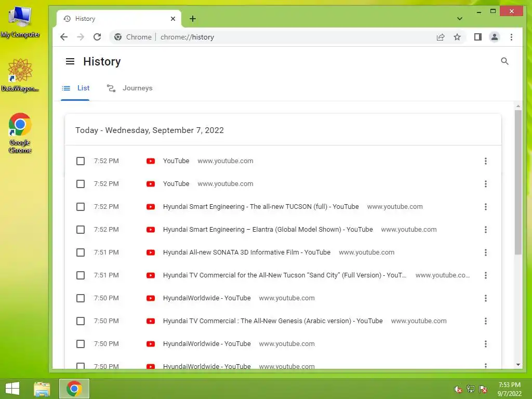Switch to the List tab
Image resolution: width=532 pixels, height=399 pixels.
pos(75,88)
